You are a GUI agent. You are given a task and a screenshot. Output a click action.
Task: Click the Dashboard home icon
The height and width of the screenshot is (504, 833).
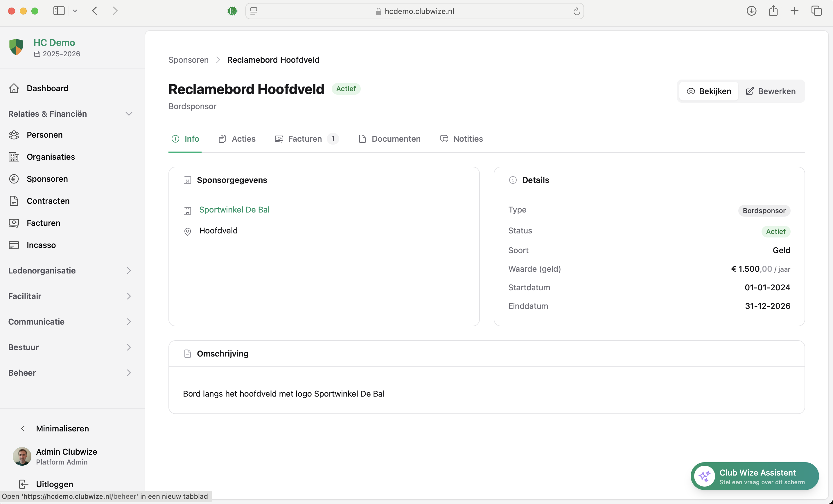click(14, 88)
